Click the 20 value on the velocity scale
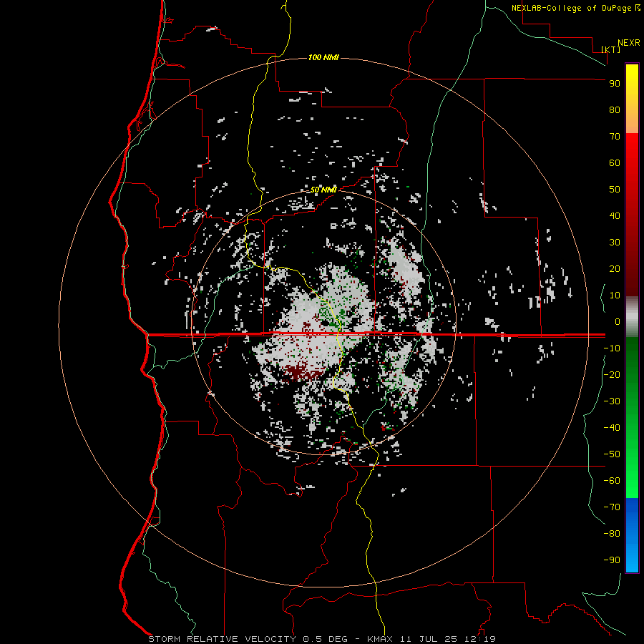Viewport: 644px width, 644px height. 615,269
